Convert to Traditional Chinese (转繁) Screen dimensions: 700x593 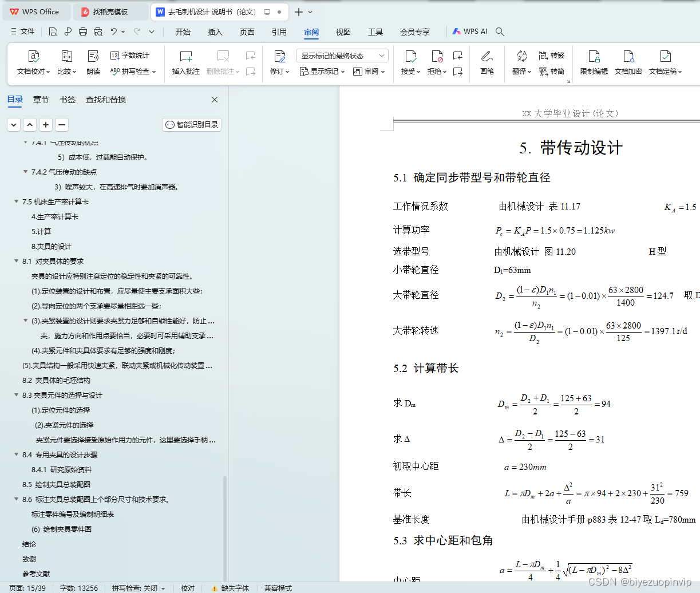pos(552,56)
